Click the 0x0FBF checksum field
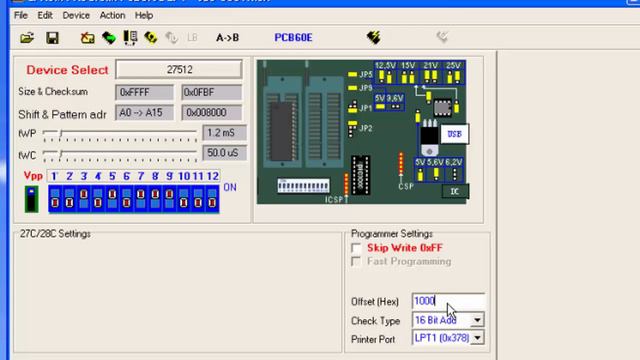 click(211, 92)
